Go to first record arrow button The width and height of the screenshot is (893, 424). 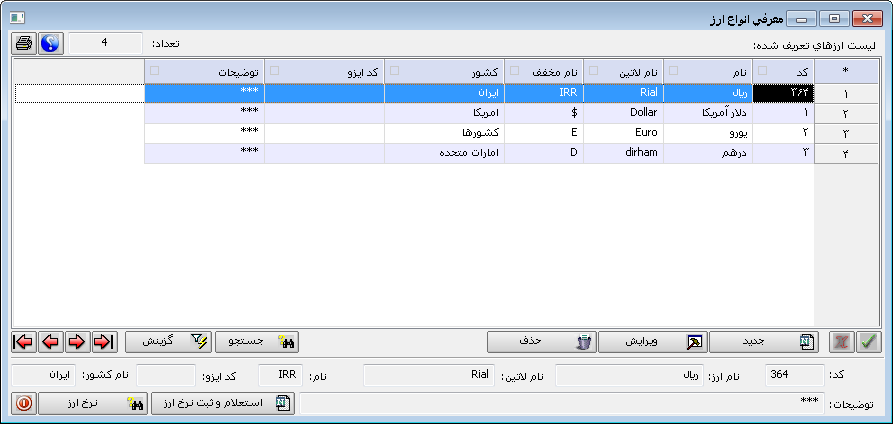[24, 342]
